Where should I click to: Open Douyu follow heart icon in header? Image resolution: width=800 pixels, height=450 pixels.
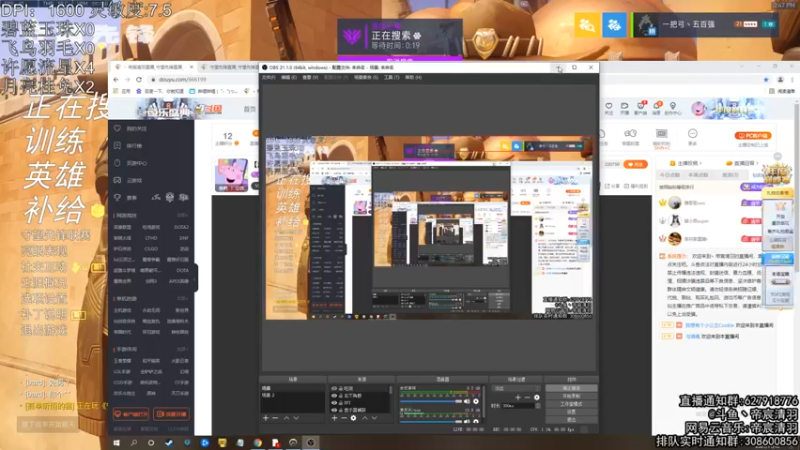609,108
